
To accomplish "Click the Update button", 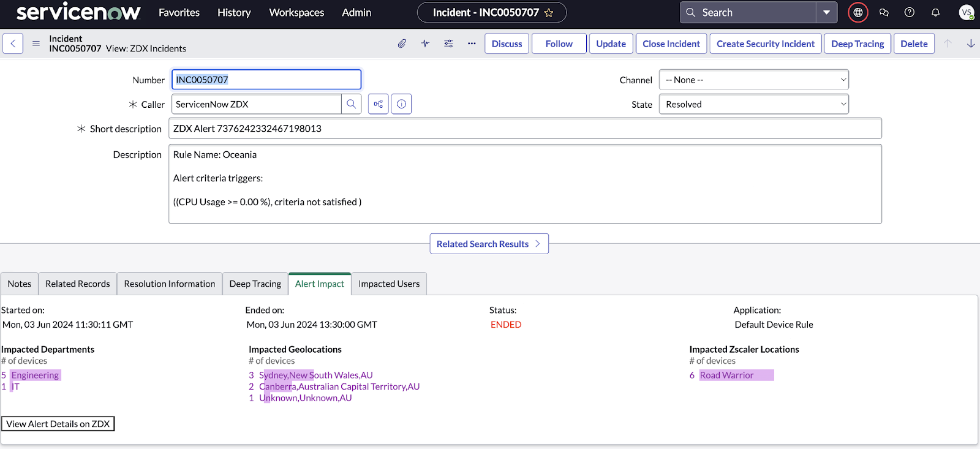I will click(611, 43).
